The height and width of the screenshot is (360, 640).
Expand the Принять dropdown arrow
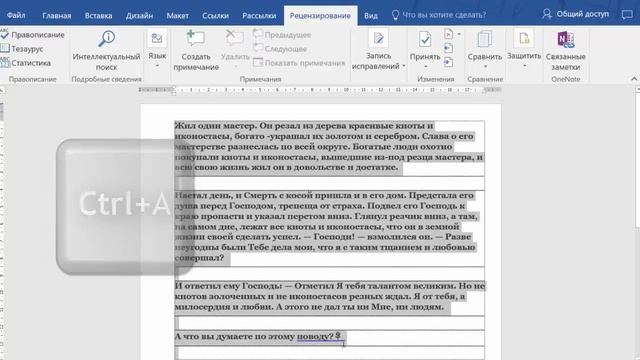[425, 67]
